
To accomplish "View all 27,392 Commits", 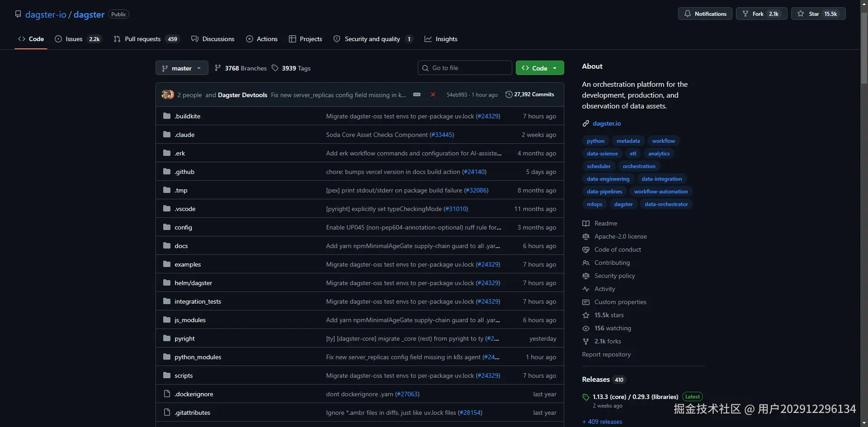I will pyautogui.click(x=530, y=94).
